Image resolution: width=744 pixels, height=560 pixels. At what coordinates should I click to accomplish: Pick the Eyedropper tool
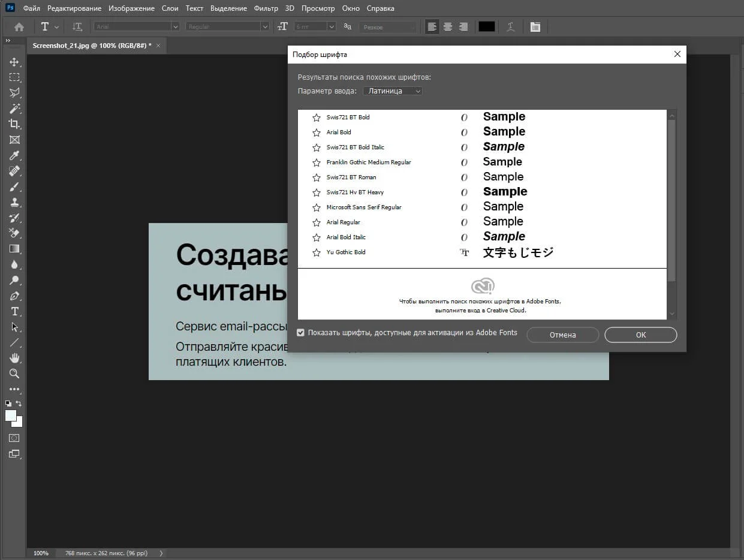(x=14, y=156)
